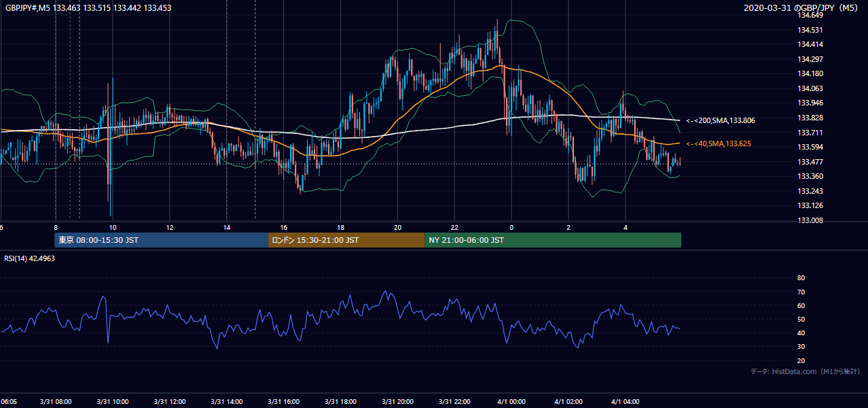The width and height of the screenshot is (868, 408).
Task: Click hour marker 0 under price chart
Action: click(512, 228)
